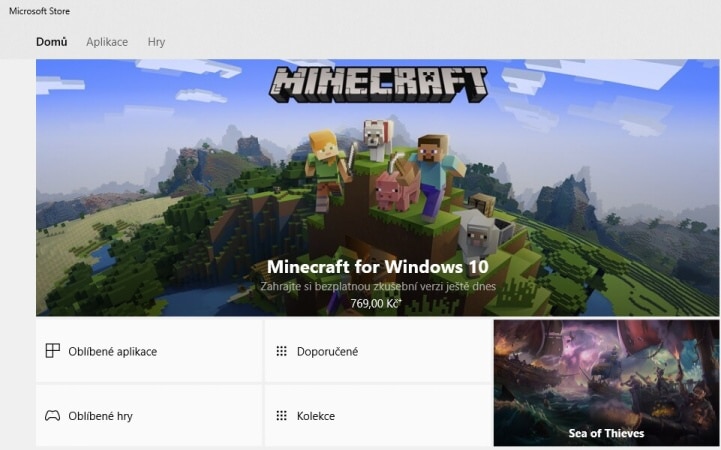Click the Doporučené dots grid icon
Screen dimensions: 721x450
tap(281, 351)
